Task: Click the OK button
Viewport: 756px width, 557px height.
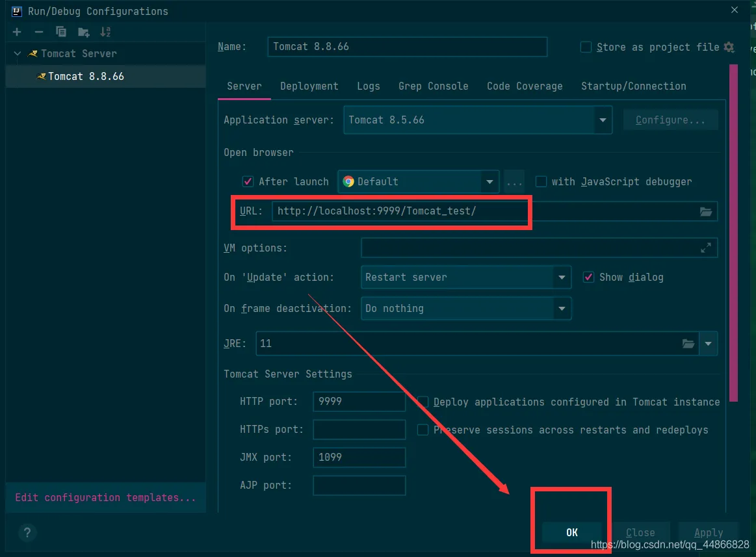Action: (572, 532)
